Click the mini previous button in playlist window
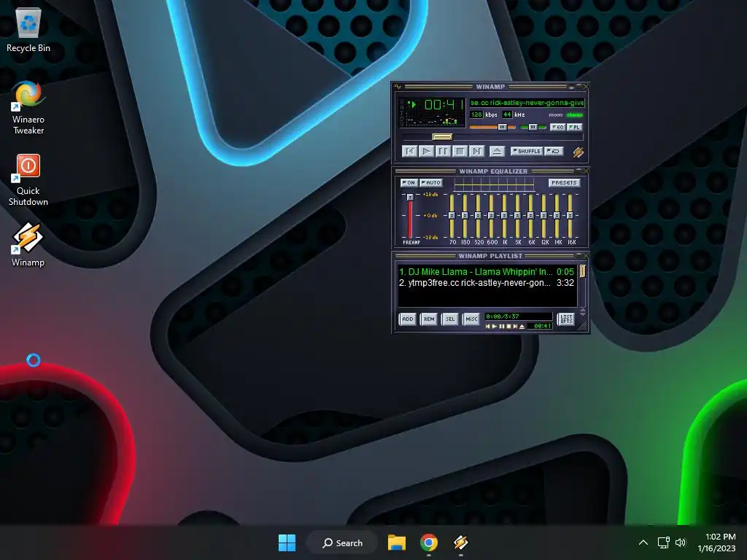This screenshot has height=560, width=747. [x=487, y=327]
